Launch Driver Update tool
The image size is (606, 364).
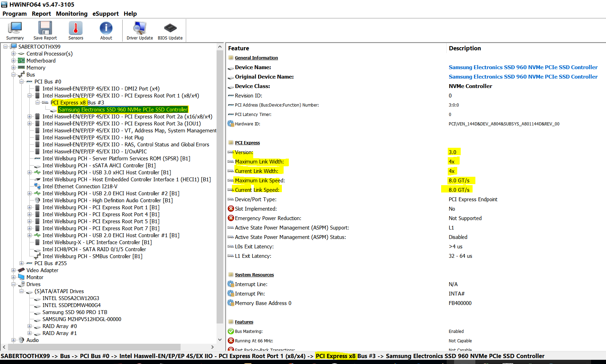coord(140,28)
